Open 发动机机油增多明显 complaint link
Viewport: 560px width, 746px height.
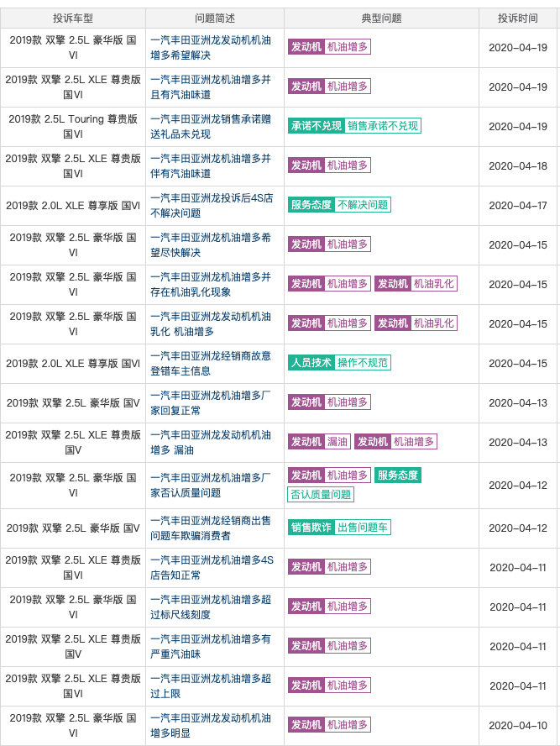pyautogui.click(x=211, y=726)
